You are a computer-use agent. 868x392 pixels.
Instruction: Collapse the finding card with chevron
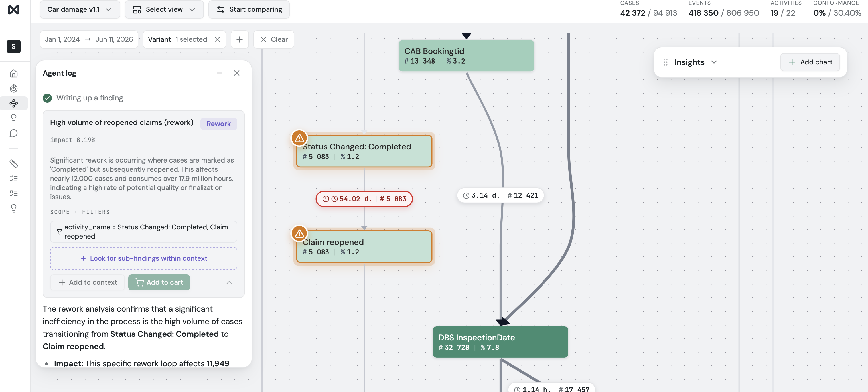point(229,282)
